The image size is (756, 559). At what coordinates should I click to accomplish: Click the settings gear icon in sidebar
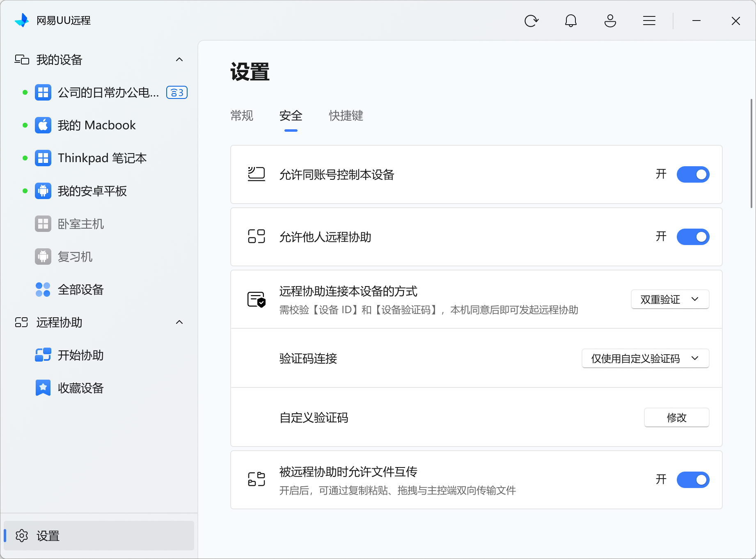(22, 536)
